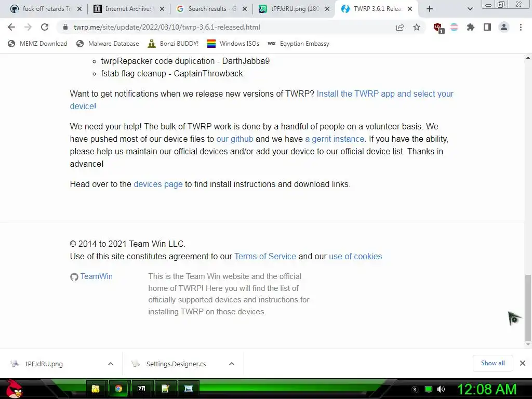Click the scrollbar up arrow

(528, 58)
